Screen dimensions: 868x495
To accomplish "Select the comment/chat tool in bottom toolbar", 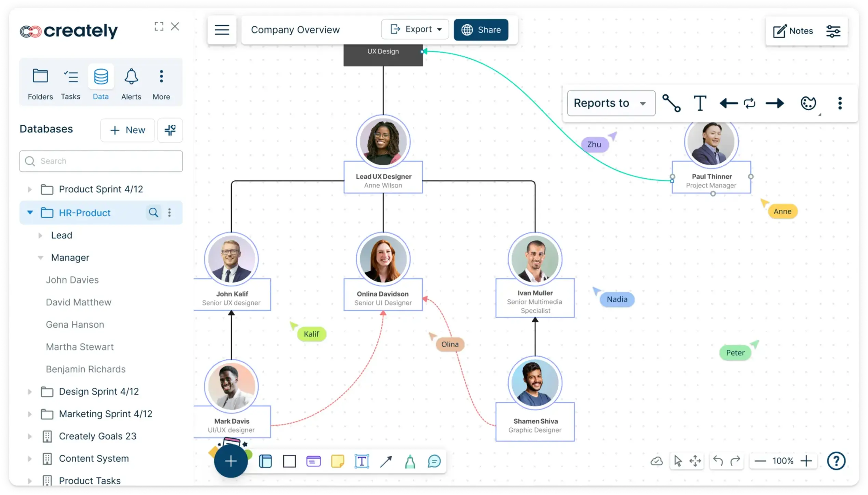I will (x=434, y=461).
